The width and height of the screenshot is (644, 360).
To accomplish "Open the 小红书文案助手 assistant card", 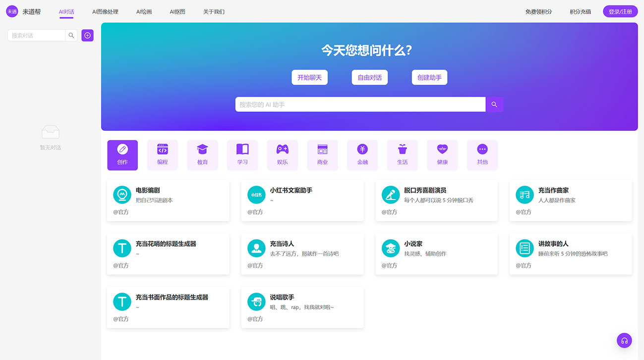I will click(302, 200).
